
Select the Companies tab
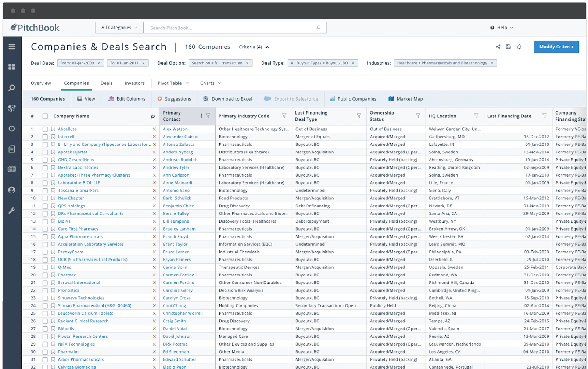coord(76,83)
